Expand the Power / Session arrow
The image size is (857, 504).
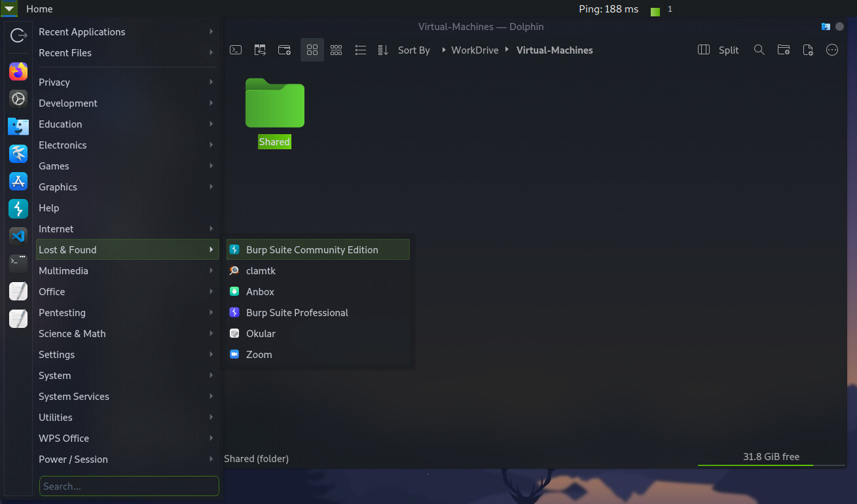[211, 459]
